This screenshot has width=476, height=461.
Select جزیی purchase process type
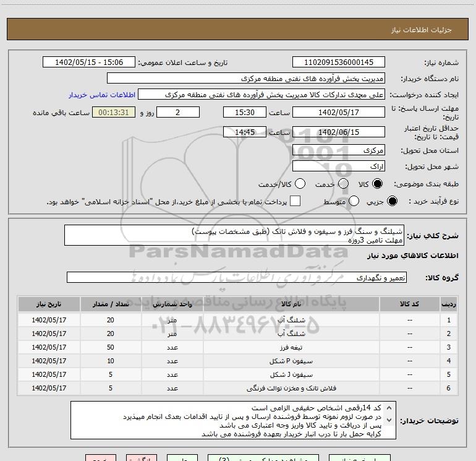click(392, 201)
